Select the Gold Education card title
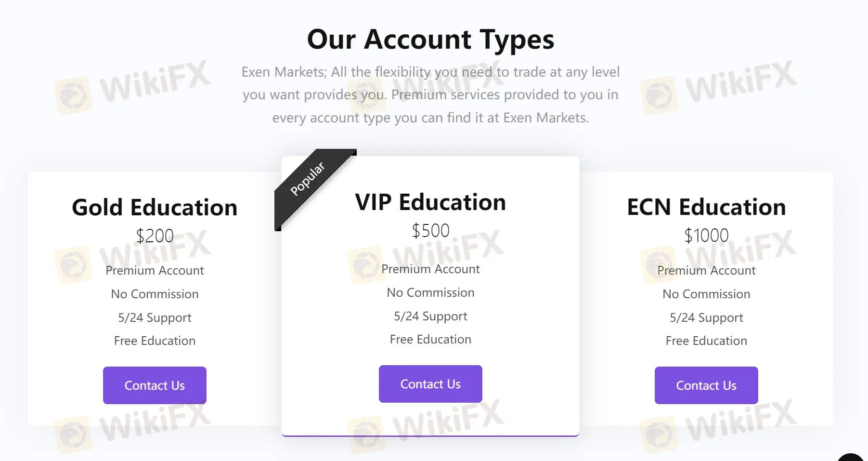Screen dimensions: 868x461 coord(155,208)
